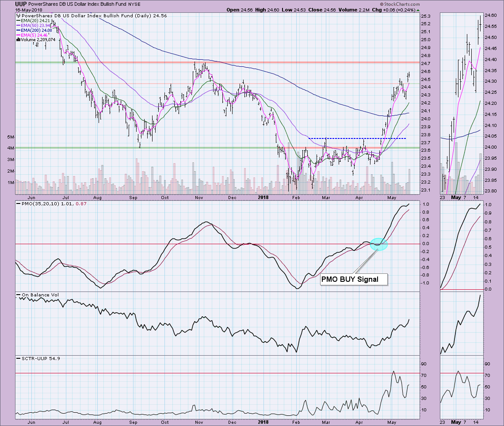Open the StockCharts.com copyright link
Image resolution: width=504 pixels, height=426 pixels.
pyautogui.click(x=400, y=4)
